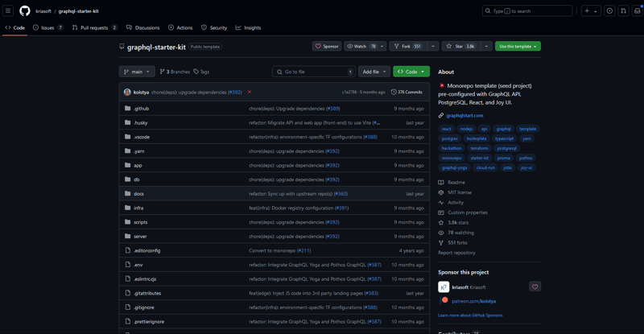The height and width of the screenshot is (334, 644).
Task: Open pull requests icon in top bar
Action: coord(623,11)
